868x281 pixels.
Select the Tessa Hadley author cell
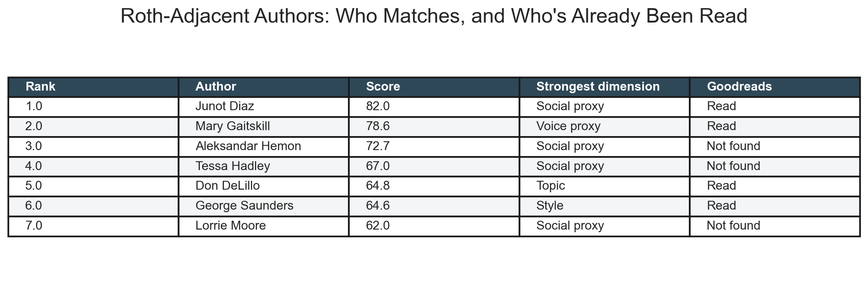coord(232,166)
